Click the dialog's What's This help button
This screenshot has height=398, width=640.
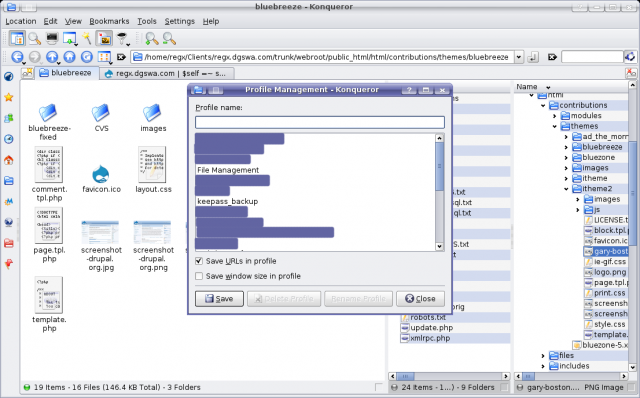point(409,90)
